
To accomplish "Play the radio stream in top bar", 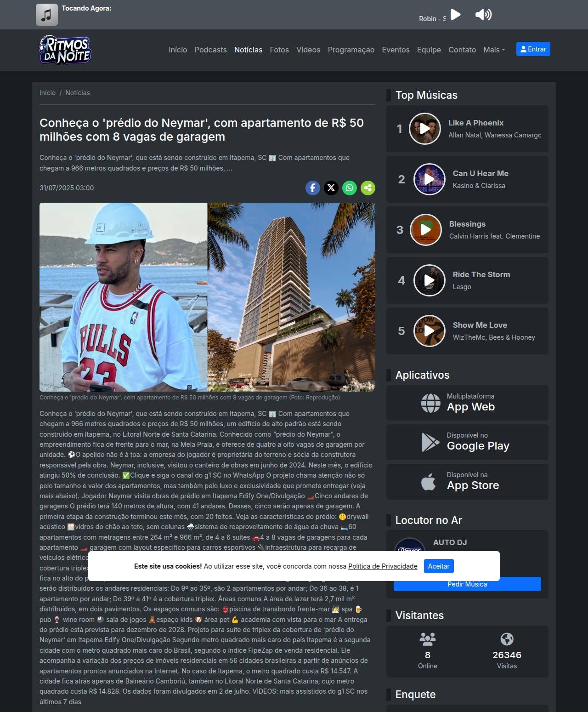I will tap(455, 15).
